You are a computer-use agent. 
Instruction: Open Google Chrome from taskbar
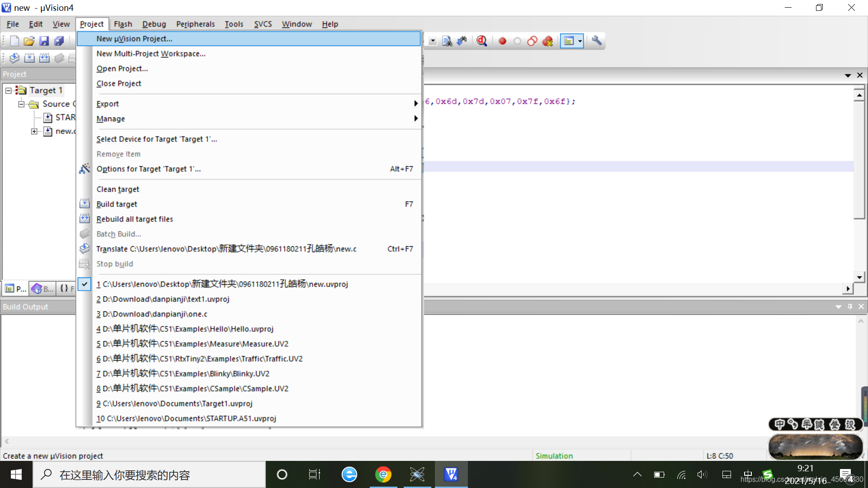click(x=383, y=474)
